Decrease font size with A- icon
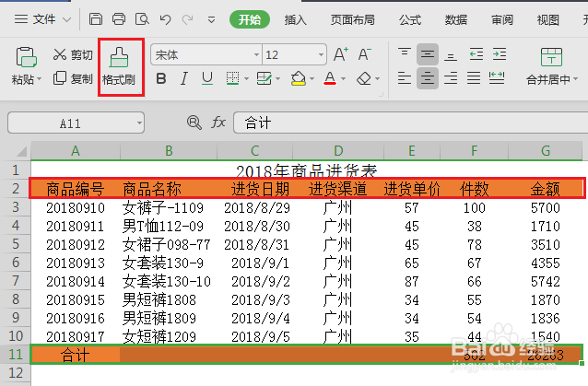The image size is (588, 386). click(x=364, y=54)
